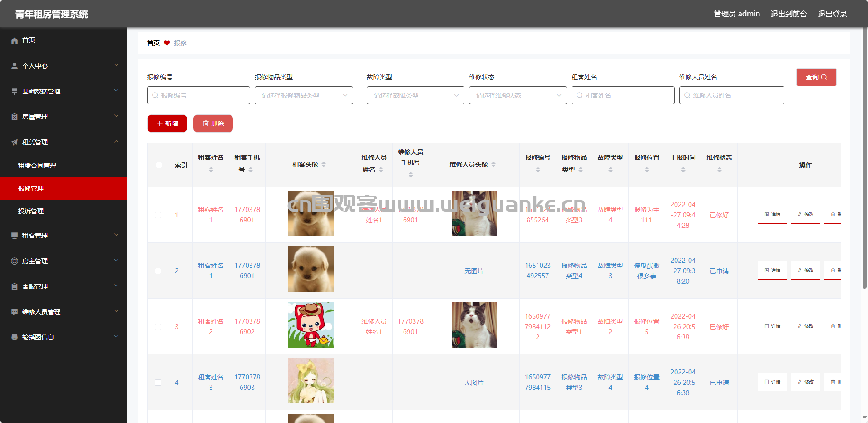The height and width of the screenshot is (423, 868).
Task: Open the 客服管理 menu label
Action: coord(35,286)
